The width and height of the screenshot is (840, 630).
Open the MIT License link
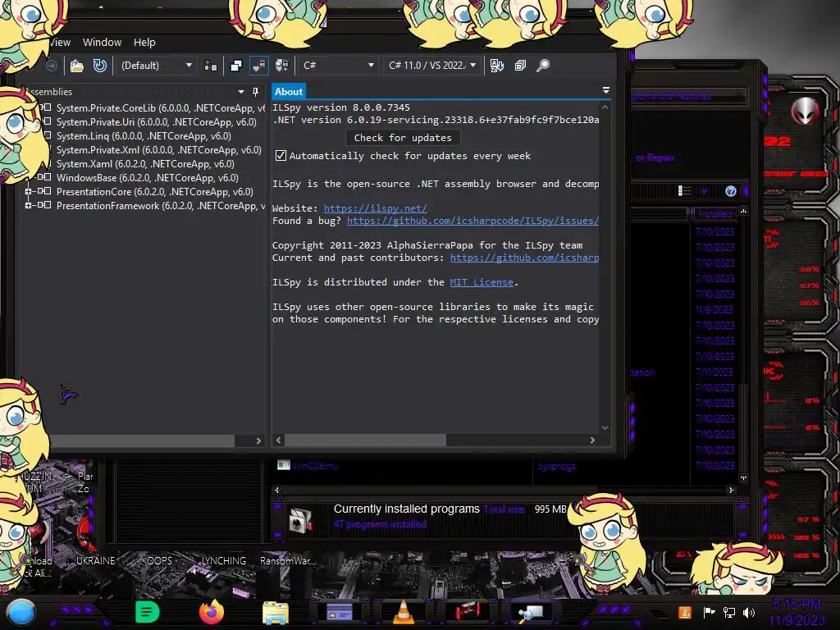[x=481, y=282]
